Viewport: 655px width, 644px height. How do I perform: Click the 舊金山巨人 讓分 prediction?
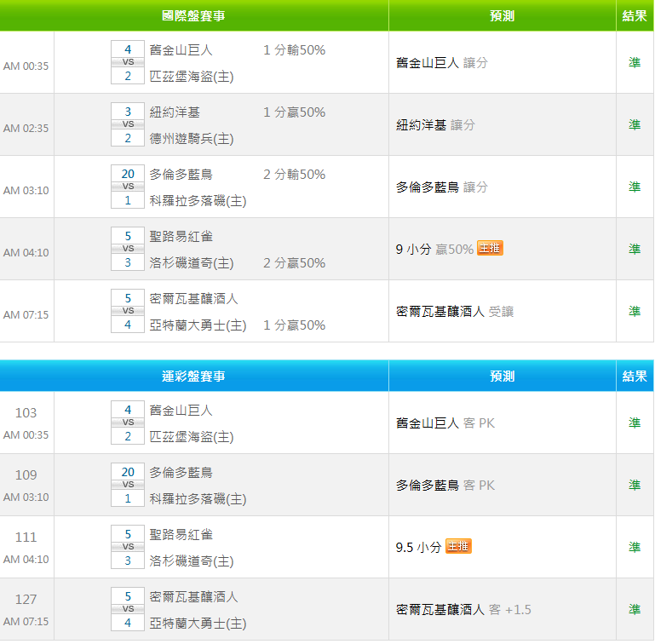pyautogui.click(x=442, y=63)
